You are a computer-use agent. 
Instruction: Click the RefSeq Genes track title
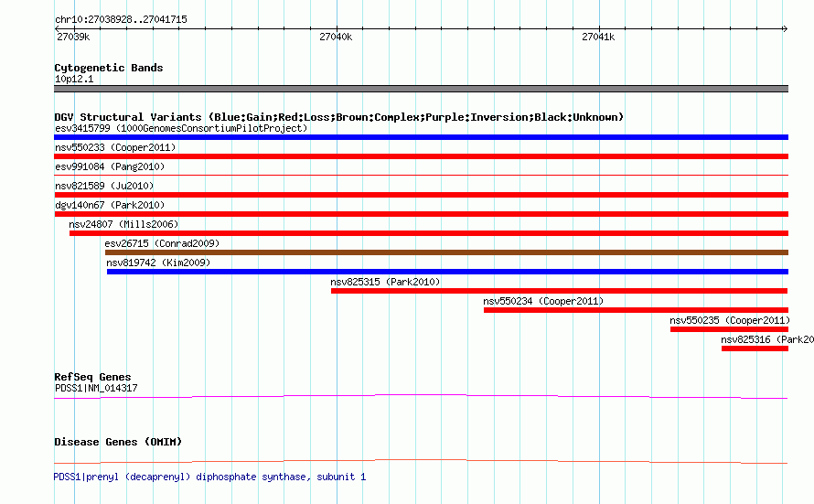coord(92,377)
